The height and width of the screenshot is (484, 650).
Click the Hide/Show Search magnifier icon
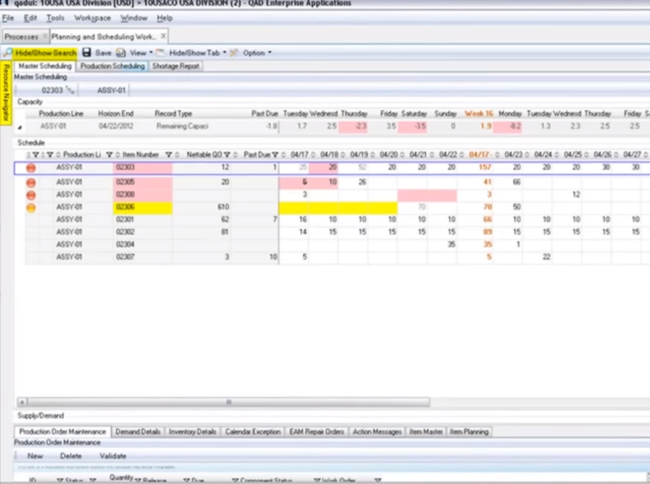point(9,52)
